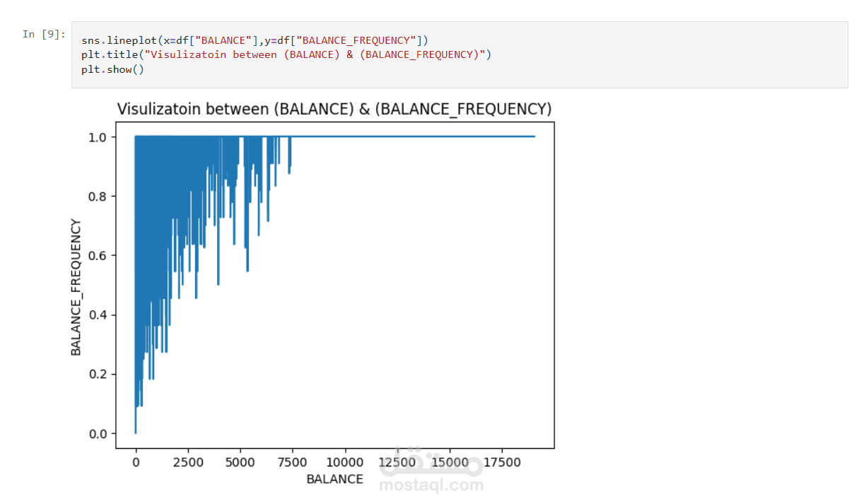864x504 pixels.
Task: Click the In [9] cell prompt label
Action: coord(44,34)
